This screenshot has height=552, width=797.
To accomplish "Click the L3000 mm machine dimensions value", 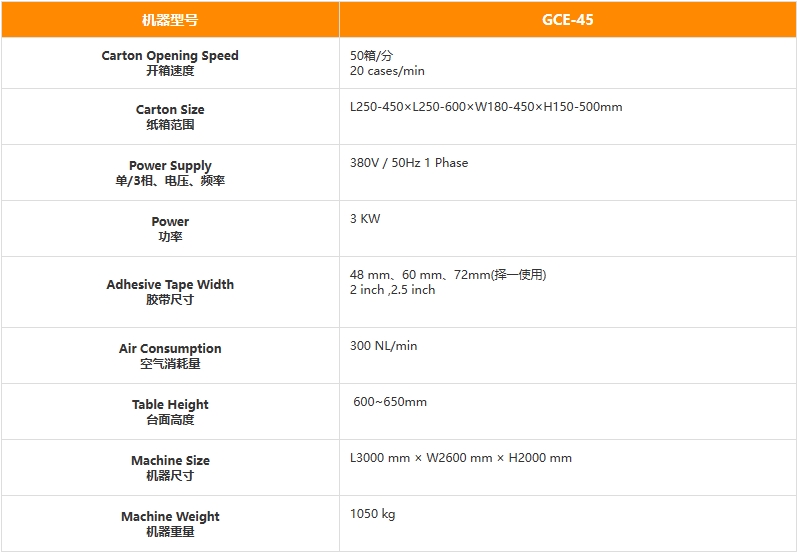I will click(461, 458).
